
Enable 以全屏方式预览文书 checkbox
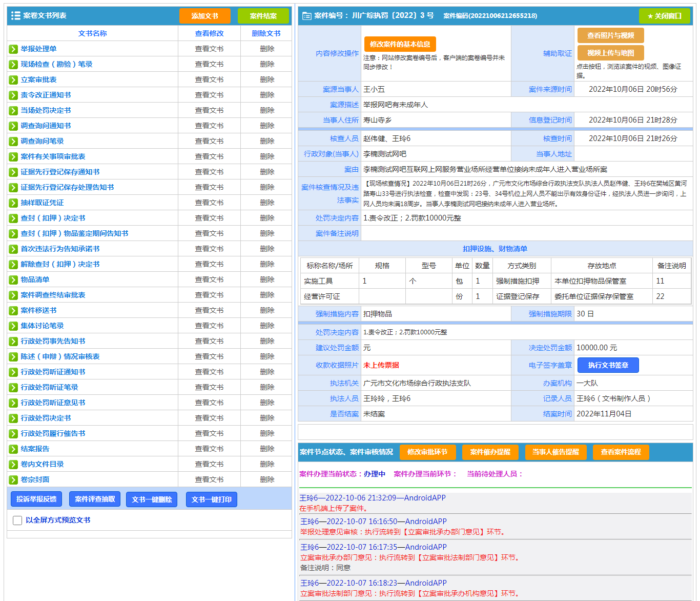tap(17, 520)
